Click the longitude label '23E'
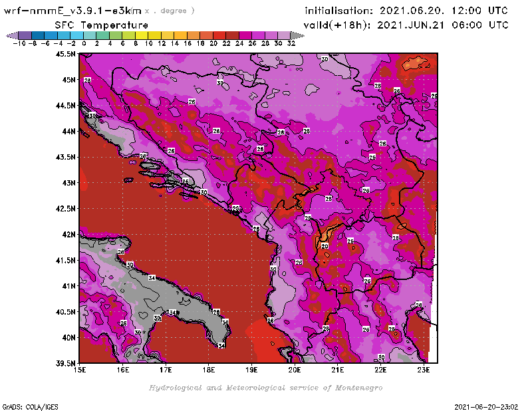532x411 pixels. [x=424, y=370]
